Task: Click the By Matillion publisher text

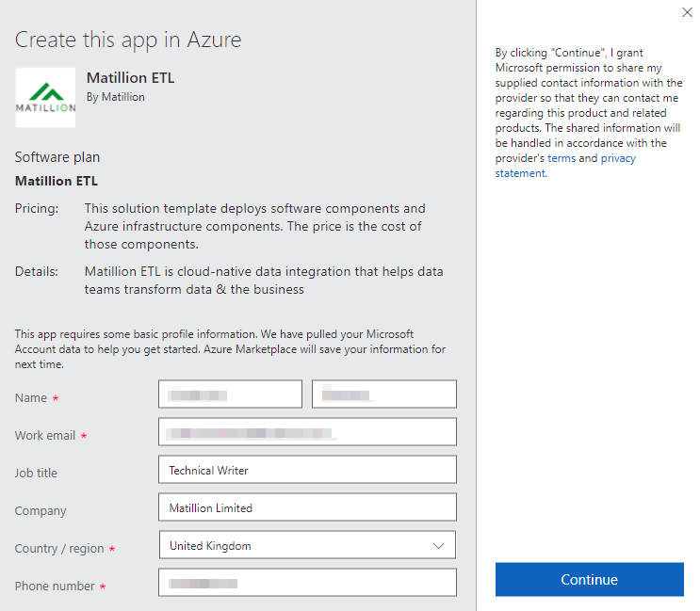Action: point(116,97)
